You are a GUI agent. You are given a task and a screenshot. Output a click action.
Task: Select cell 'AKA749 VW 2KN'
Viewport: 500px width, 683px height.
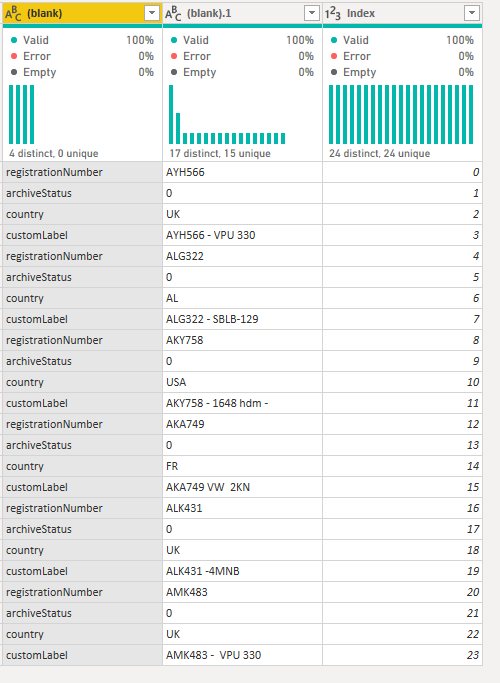242,487
